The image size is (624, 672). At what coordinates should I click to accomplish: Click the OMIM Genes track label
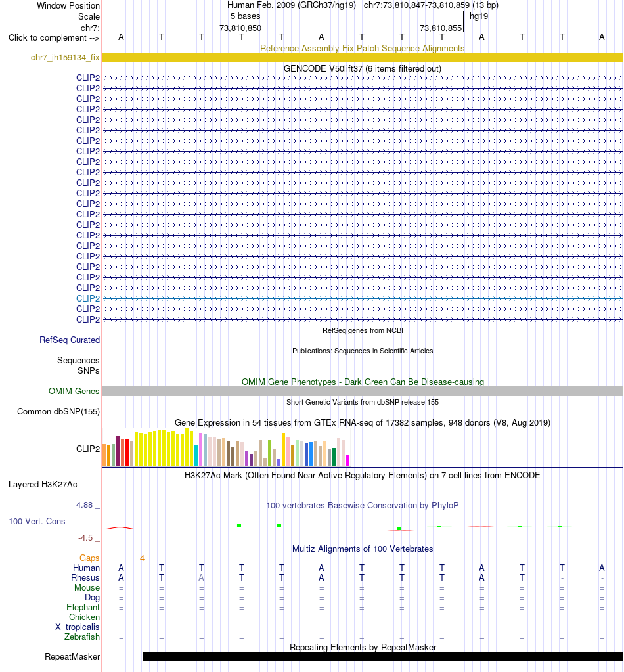point(74,391)
